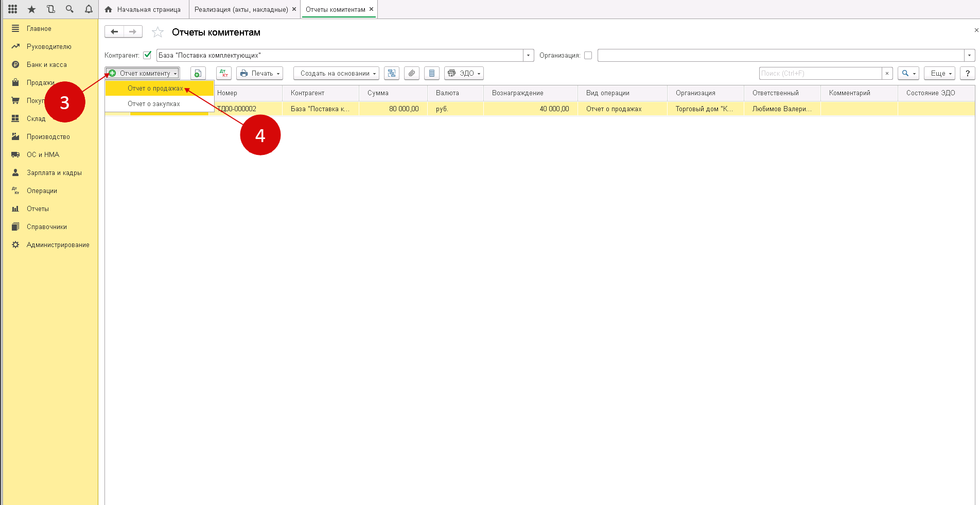980x505 pixels.
Task: Open the sections menu grid icon
Action: 13,9
